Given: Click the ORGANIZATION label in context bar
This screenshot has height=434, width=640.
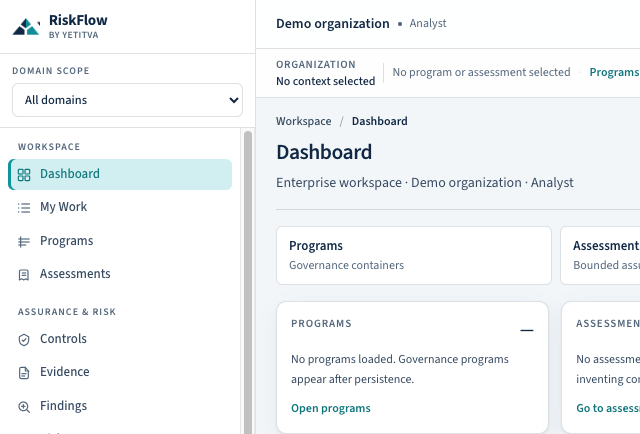Looking at the screenshot, I should 316,65.
